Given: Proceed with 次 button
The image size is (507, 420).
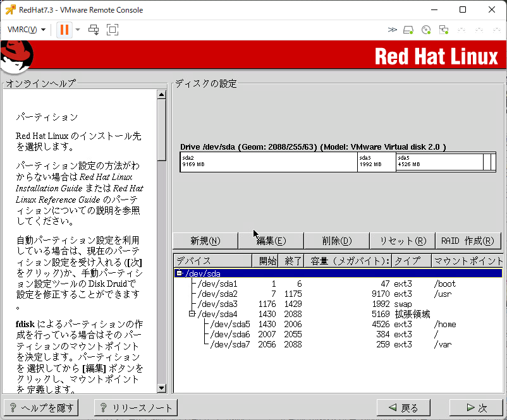Looking at the screenshot, I should pos(476,408).
